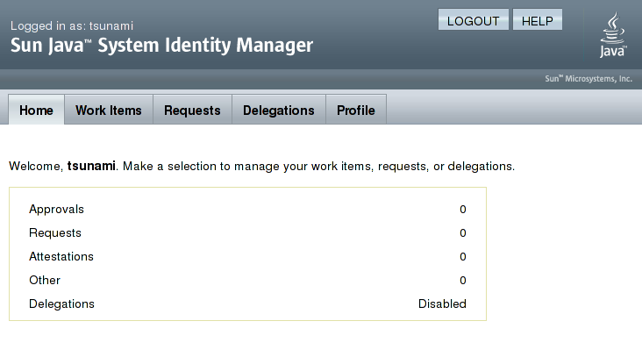This screenshot has height=364, width=642.
Task: Click the LOGOUT button
Action: coord(474,19)
